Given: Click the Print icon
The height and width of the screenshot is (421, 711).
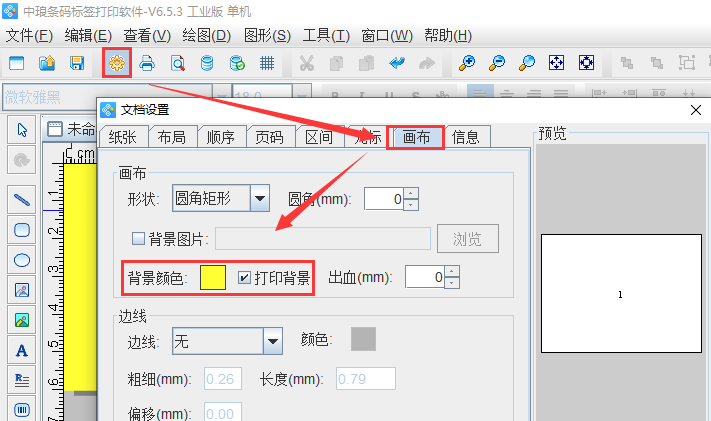Looking at the screenshot, I should [147, 63].
